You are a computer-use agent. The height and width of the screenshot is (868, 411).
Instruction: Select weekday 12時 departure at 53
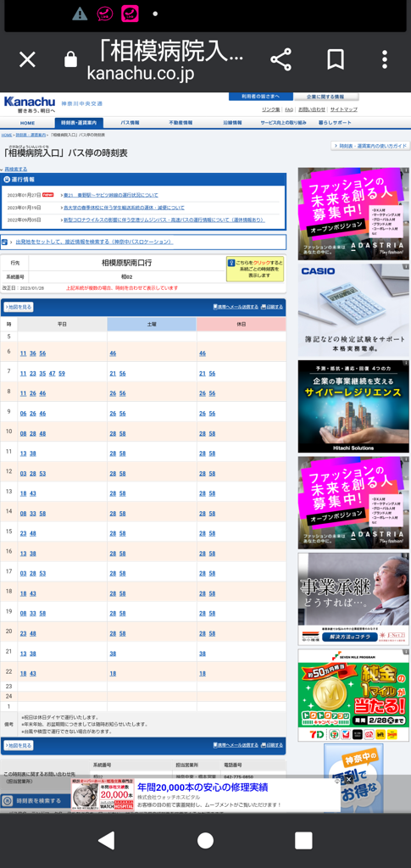(x=42, y=473)
